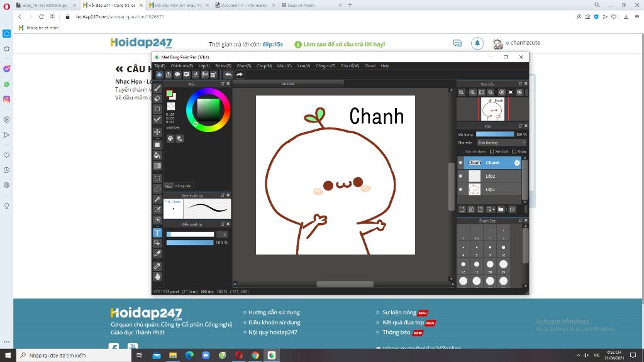
Task: Rotate canvas left in navigator
Action: tap(501, 92)
